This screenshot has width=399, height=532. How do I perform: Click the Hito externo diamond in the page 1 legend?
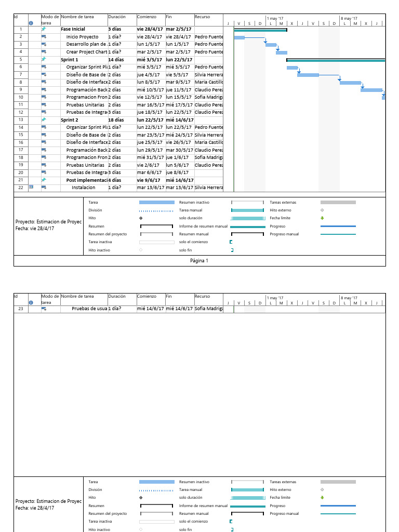click(322, 210)
